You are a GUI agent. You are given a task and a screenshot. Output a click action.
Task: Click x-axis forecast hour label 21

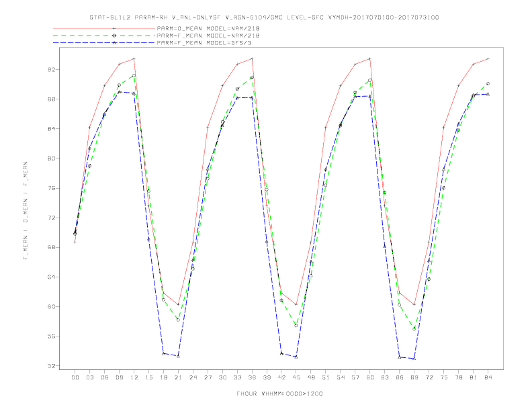pos(178,377)
